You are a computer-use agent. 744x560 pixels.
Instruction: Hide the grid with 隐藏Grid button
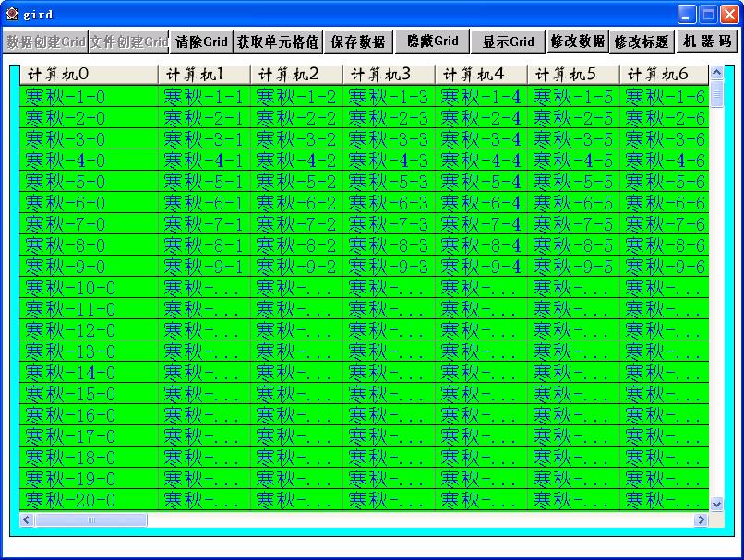pos(432,41)
